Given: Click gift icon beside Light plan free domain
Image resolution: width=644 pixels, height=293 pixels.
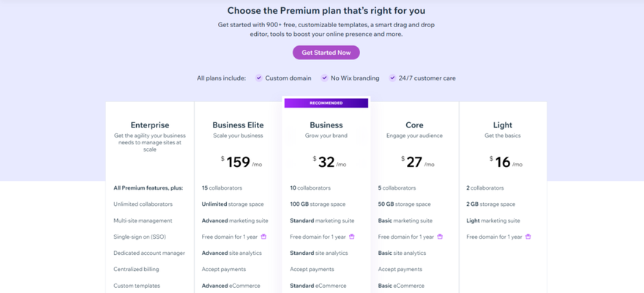Looking at the screenshot, I should 528,237.
